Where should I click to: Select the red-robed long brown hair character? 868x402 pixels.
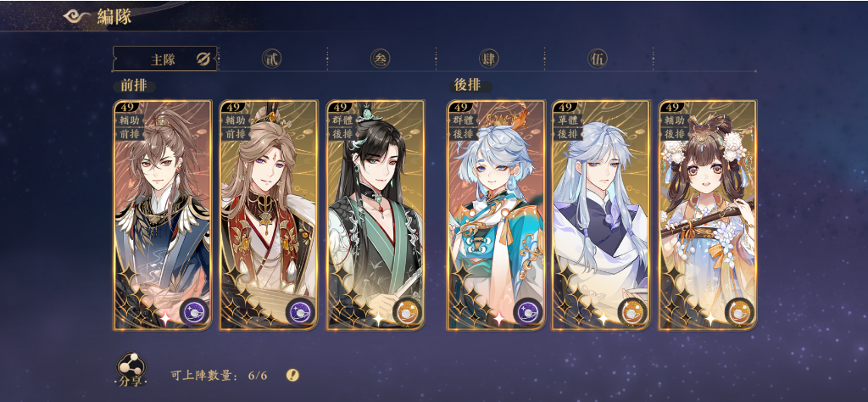pyautogui.click(x=269, y=215)
